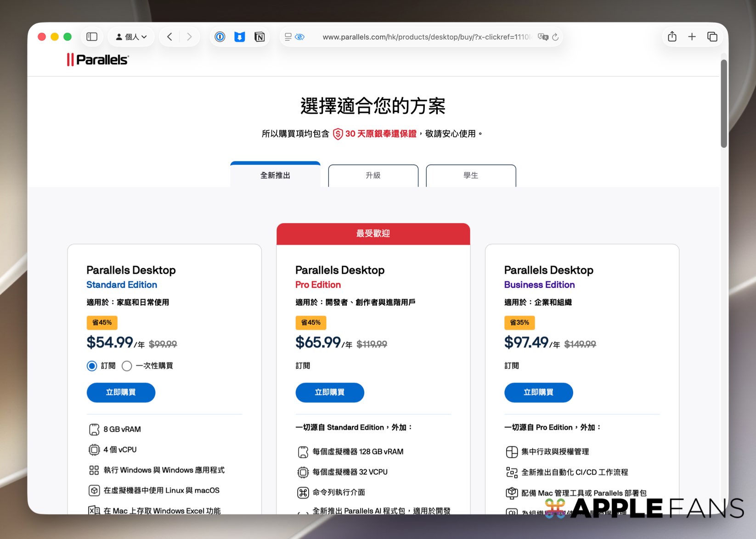This screenshot has width=756, height=539.
Task: Select the 一次性購買 radio button
Action: 127,366
